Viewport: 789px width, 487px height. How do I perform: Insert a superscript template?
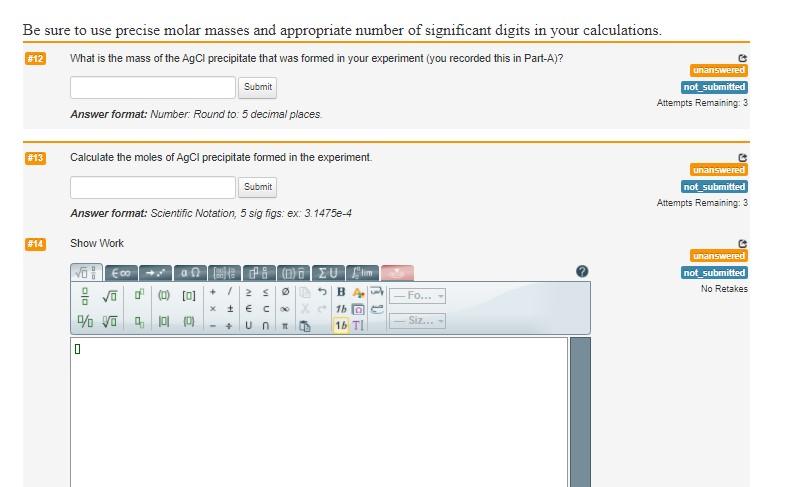coord(139,295)
